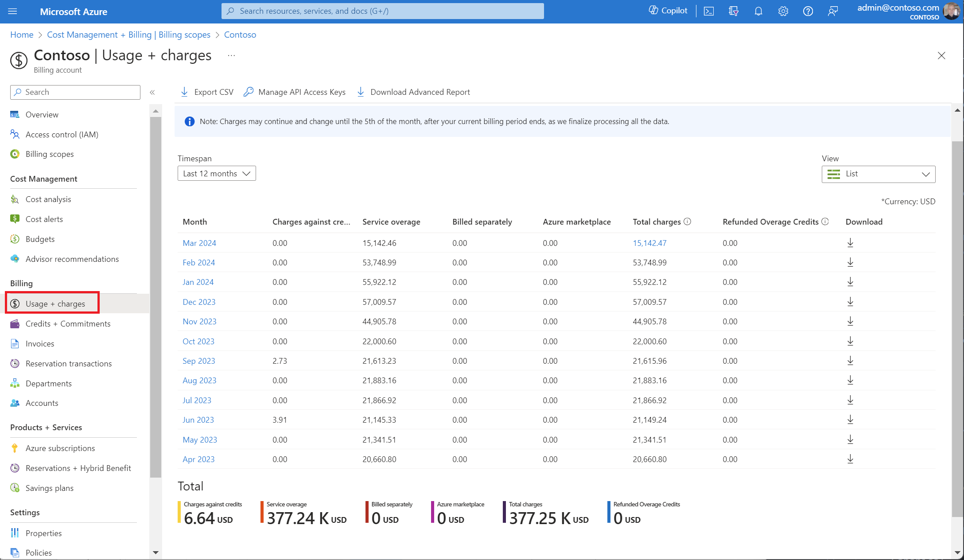This screenshot has width=964, height=560.
Task: Click the help question mark icon
Action: coord(808,12)
